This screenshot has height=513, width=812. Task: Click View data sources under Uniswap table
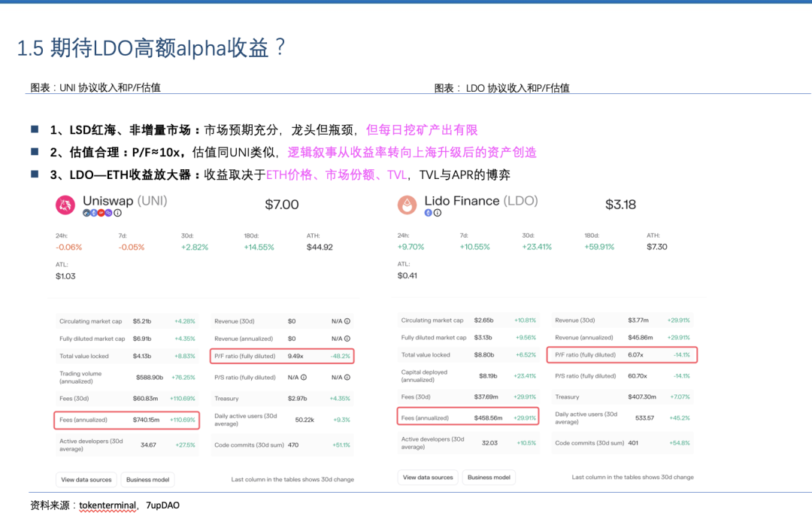click(x=86, y=480)
